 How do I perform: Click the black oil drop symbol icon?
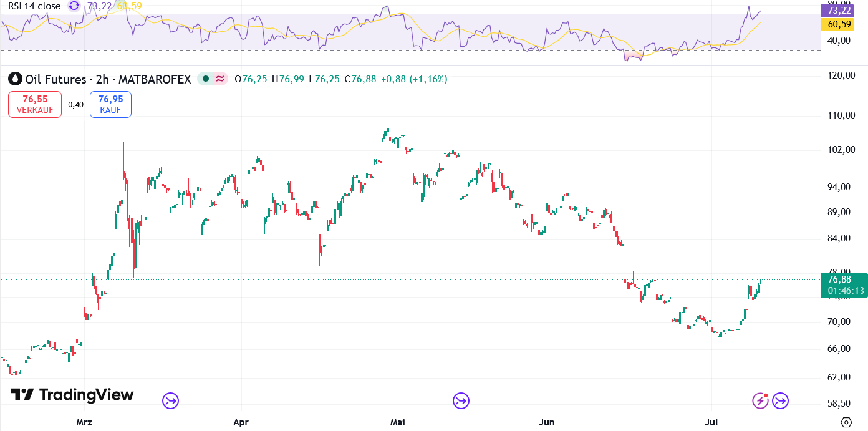(x=15, y=79)
